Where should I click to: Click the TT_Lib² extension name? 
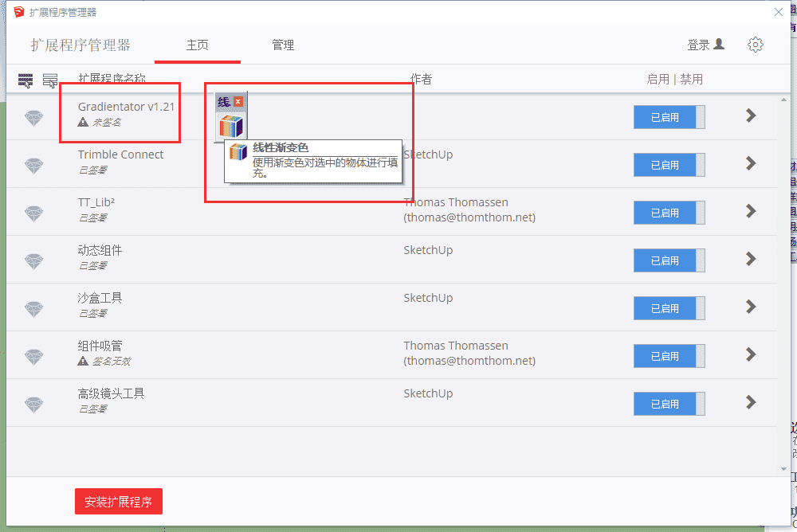coord(96,202)
